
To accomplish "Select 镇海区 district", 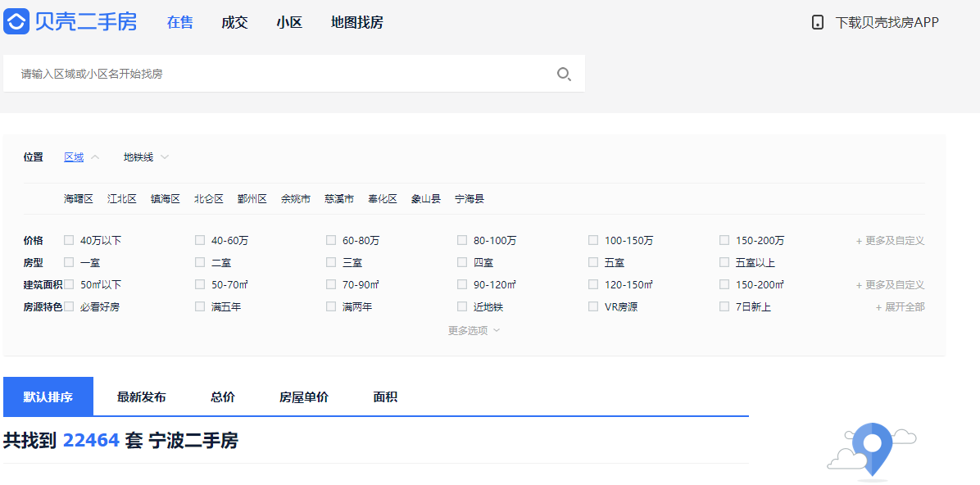I will pos(165,199).
